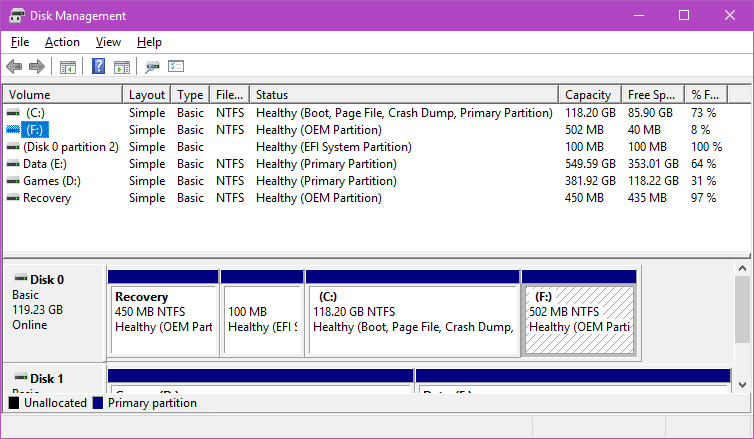Select the Recovery partition block on Disk 0
754x439 pixels.
point(162,318)
